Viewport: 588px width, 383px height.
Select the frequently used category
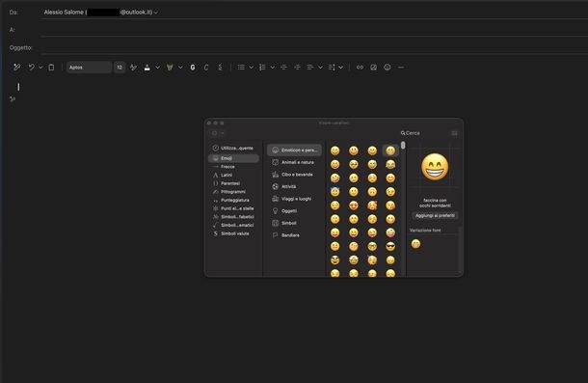233,148
